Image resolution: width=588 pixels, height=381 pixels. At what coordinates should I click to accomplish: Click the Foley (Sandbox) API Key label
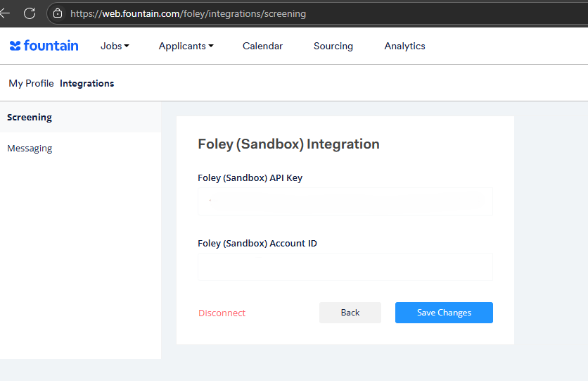click(x=250, y=178)
